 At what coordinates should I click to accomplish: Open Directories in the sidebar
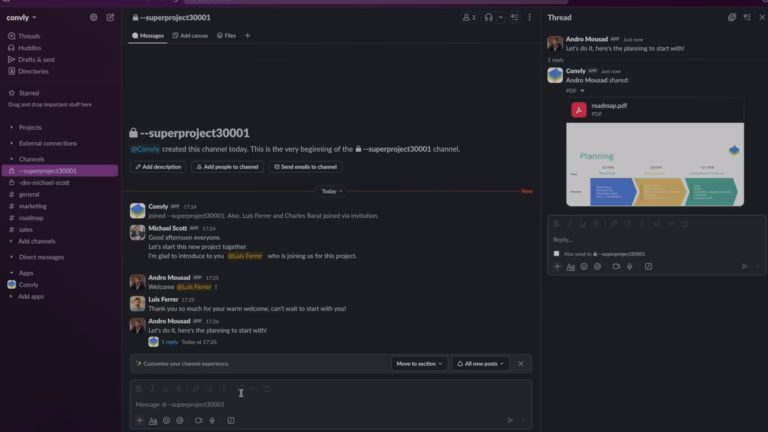(x=33, y=71)
